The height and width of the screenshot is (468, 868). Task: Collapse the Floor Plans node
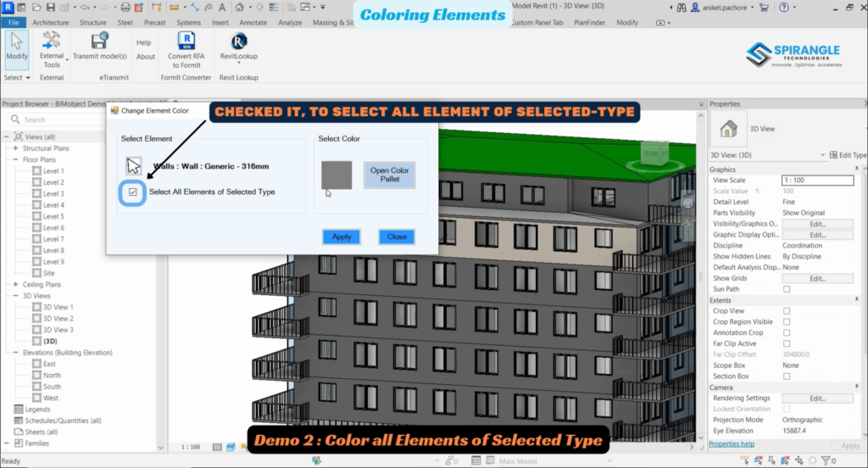15,159
